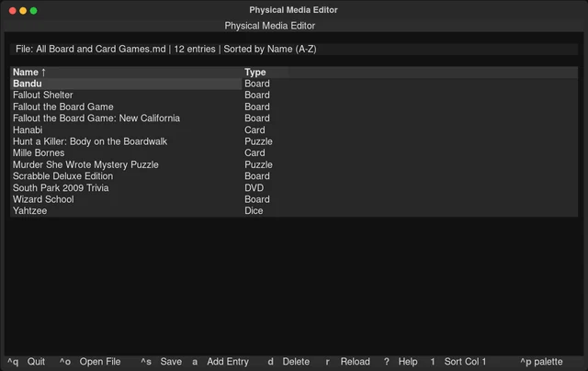Select Hunt a Killer: Body on the Boardwalk

tap(90, 141)
